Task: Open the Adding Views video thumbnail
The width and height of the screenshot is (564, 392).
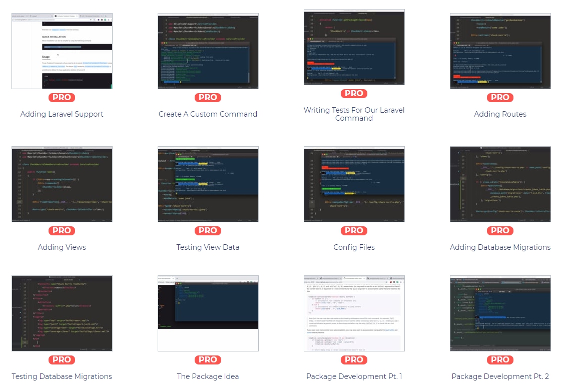Action: point(62,184)
